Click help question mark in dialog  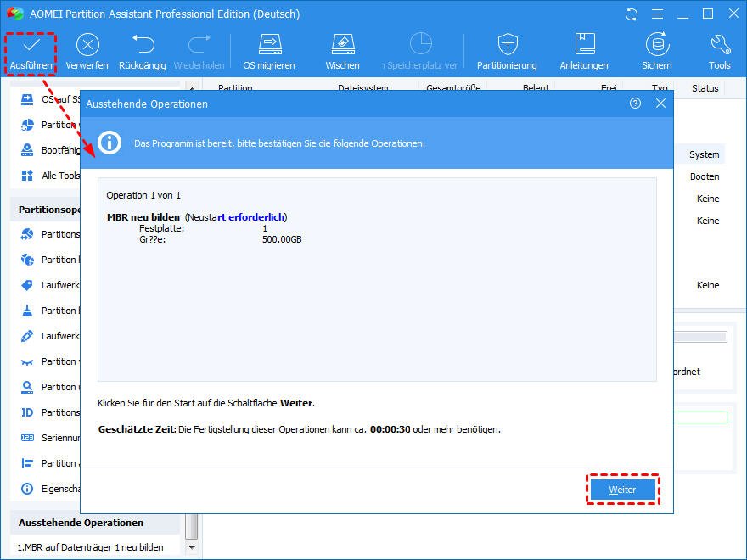pos(635,104)
